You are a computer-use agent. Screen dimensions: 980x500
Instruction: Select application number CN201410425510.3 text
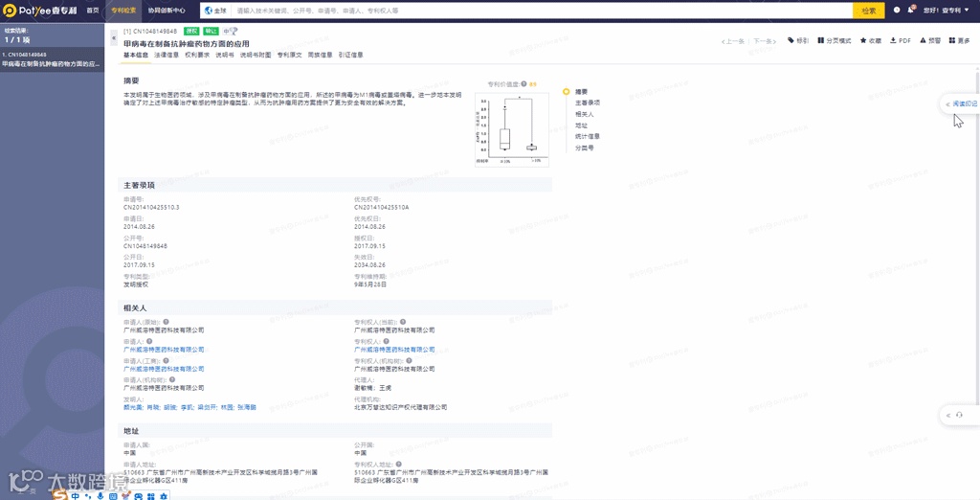[x=151, y=207]
